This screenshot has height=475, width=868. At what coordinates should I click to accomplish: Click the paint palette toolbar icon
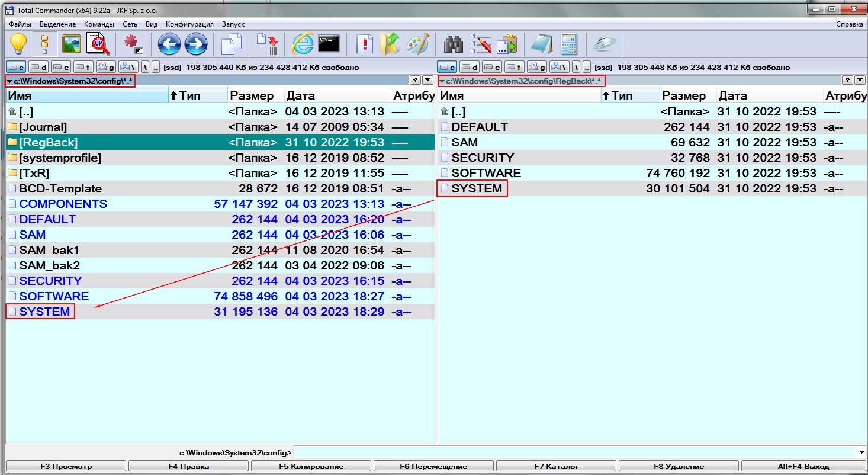coord(419,44)
